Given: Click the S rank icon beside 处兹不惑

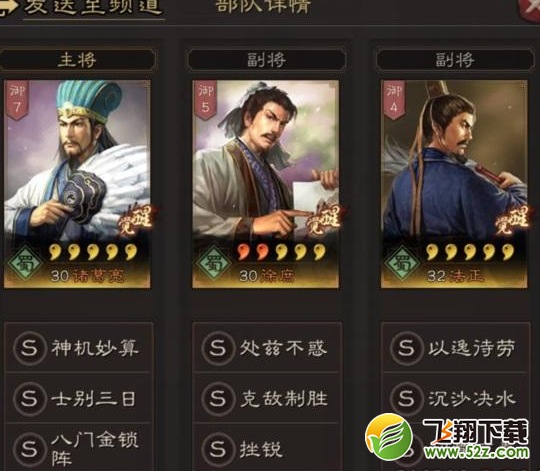Looking at the screenshot, I should (x=218, y=348).
